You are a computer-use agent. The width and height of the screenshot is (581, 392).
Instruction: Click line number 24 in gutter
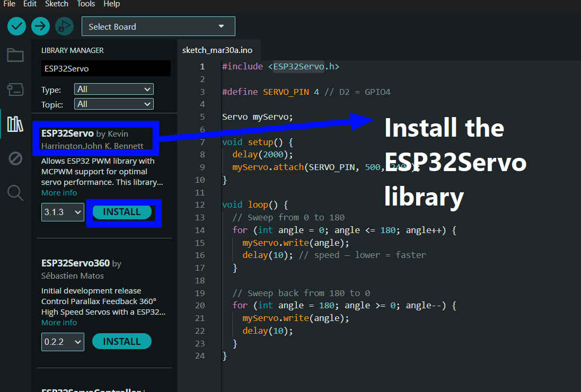click(x=200, y=356)
